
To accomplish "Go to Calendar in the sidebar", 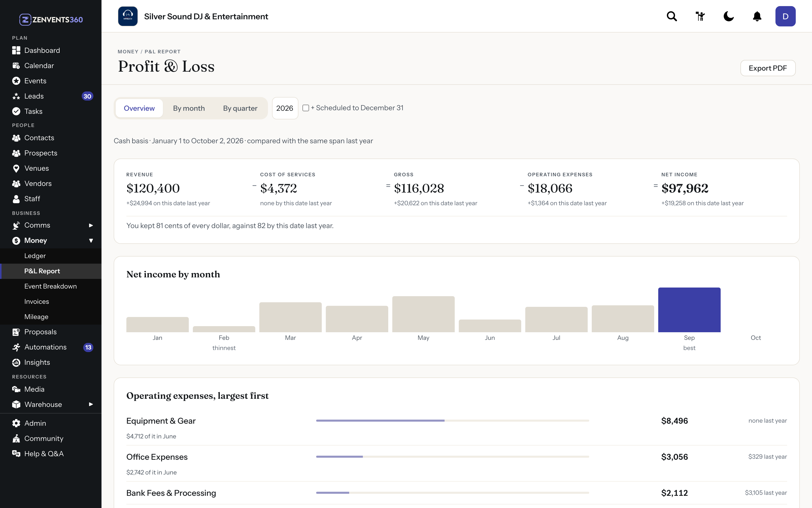I will pos(51,66).
